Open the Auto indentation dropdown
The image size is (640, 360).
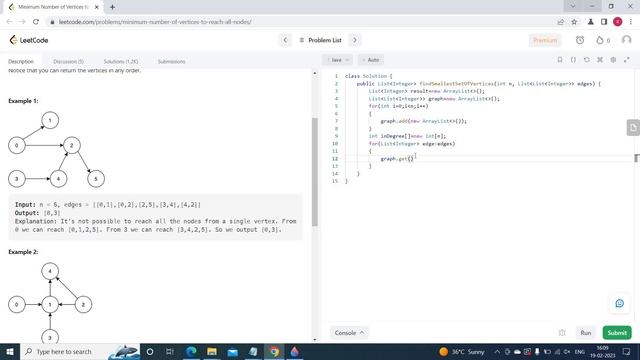(x=371, y=60)
